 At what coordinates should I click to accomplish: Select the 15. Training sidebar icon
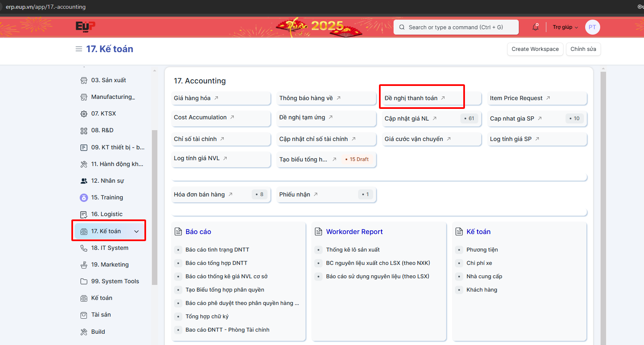point(84,197)
